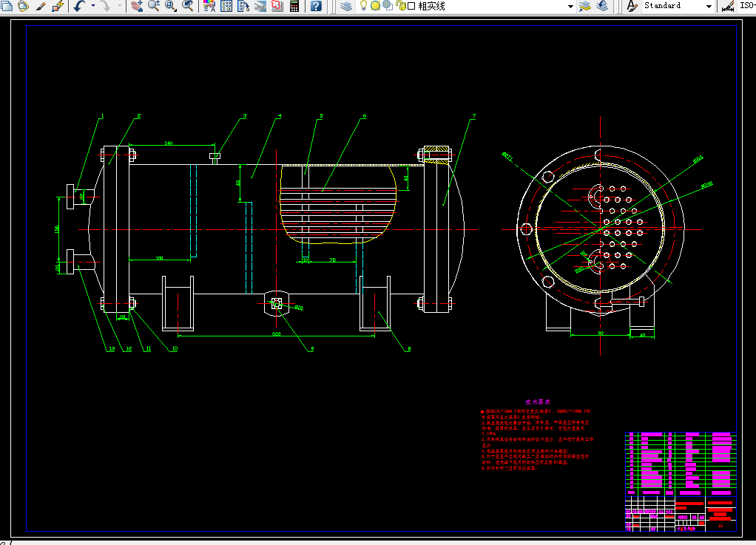
Task: Click the Paste clipboard icon
Action: (x=23, y=6)
